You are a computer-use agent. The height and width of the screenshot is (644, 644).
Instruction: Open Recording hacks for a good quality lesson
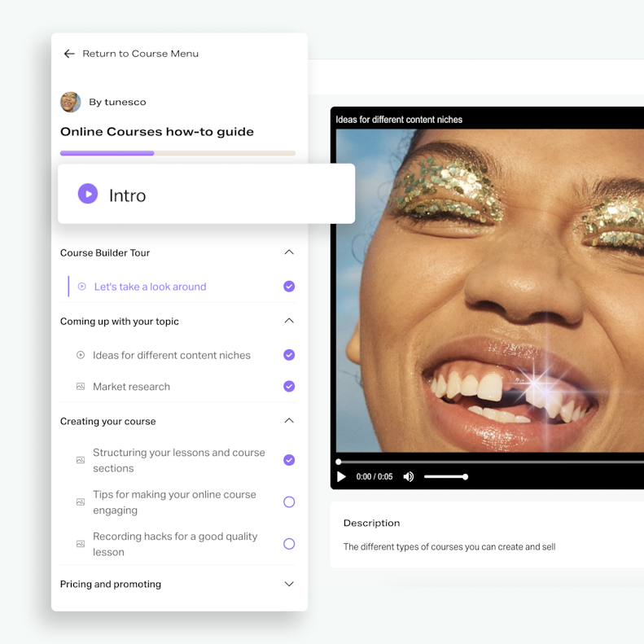(175, 544)
